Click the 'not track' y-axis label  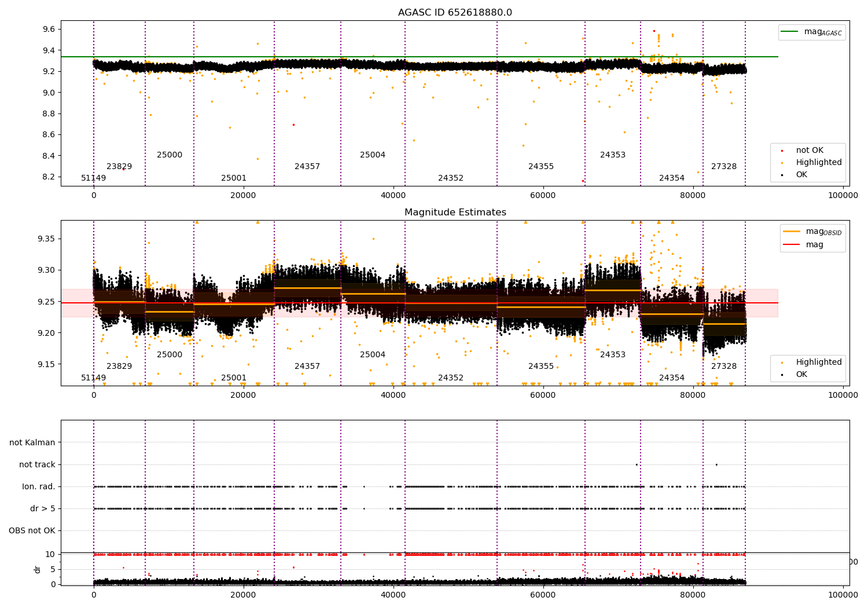tap(37, 464)
